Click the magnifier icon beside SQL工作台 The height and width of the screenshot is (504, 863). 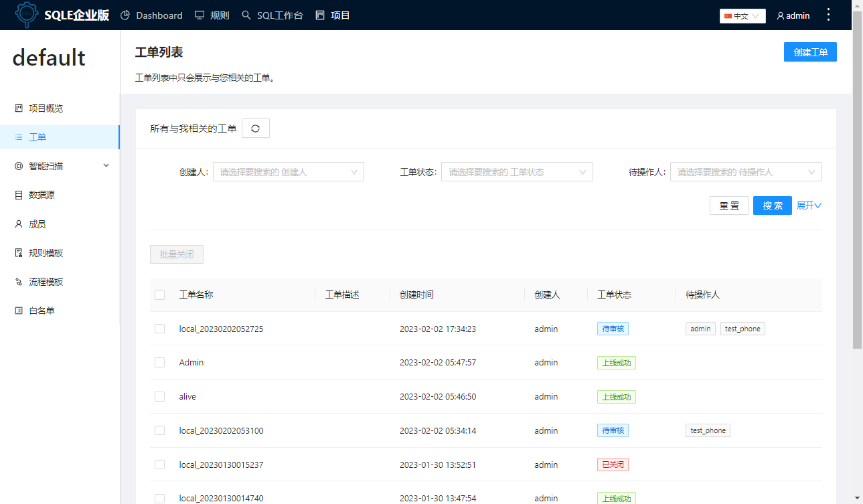pyautogui.click(x=246, y=15)
